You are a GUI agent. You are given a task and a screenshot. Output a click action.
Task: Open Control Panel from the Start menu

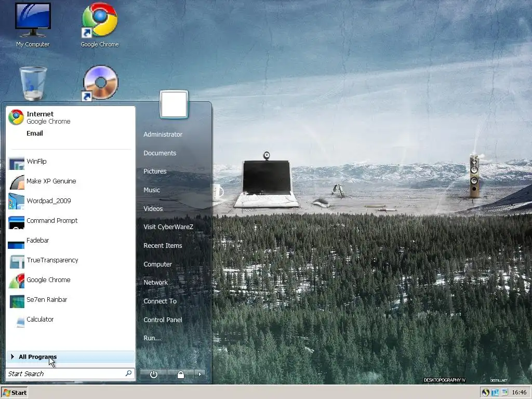pyautogui.click(x=163, y=320)
